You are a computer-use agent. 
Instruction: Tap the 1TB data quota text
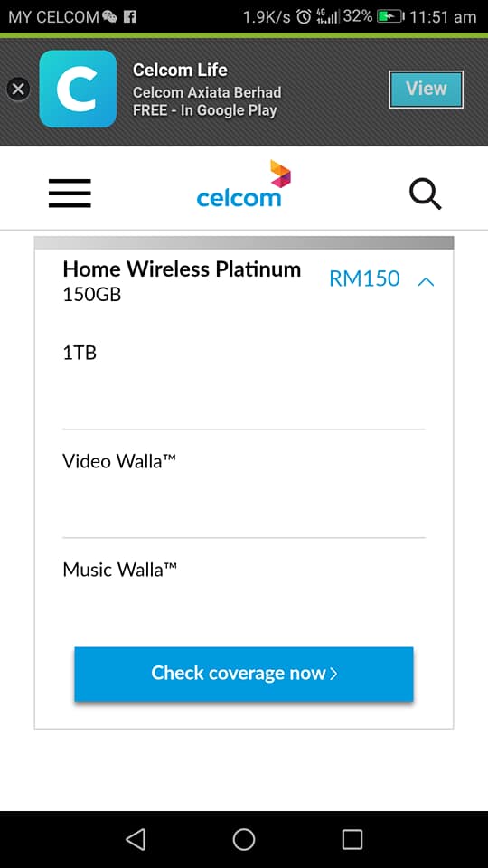coord(80,353)
